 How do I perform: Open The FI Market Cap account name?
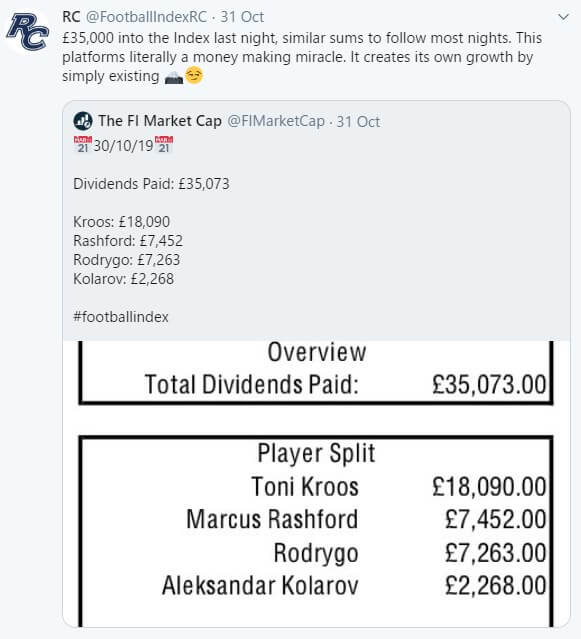(x=160, y=121)
